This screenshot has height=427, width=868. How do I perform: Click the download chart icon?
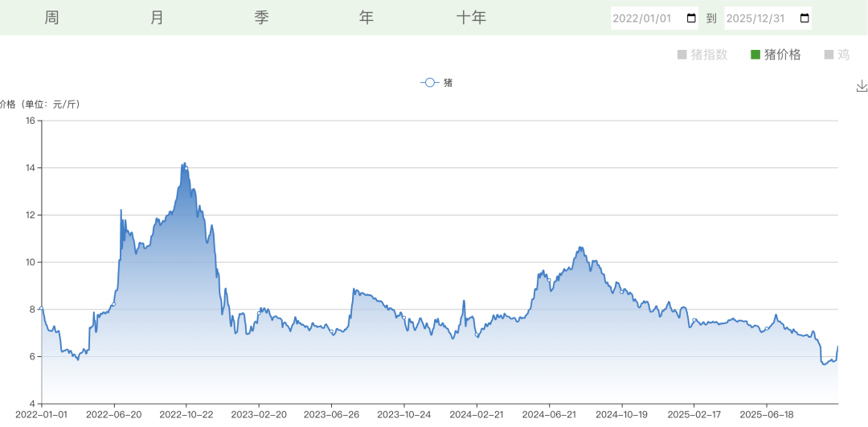tap(862, 86)
